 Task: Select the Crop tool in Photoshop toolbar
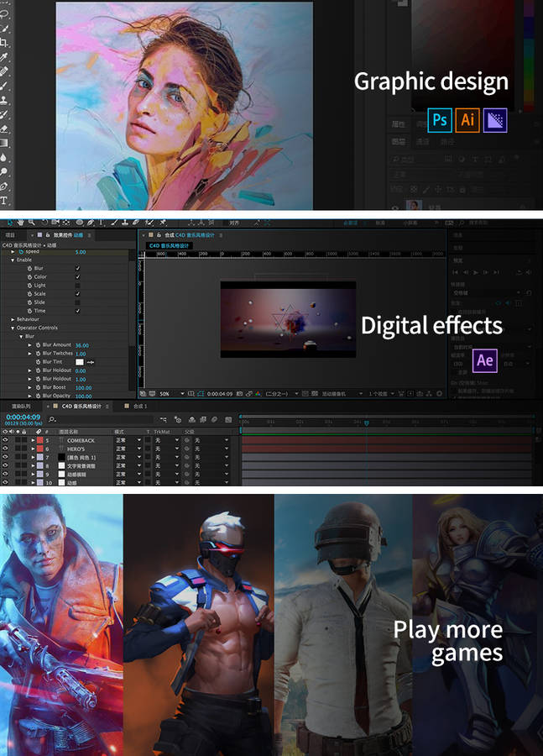click(4, 42)
